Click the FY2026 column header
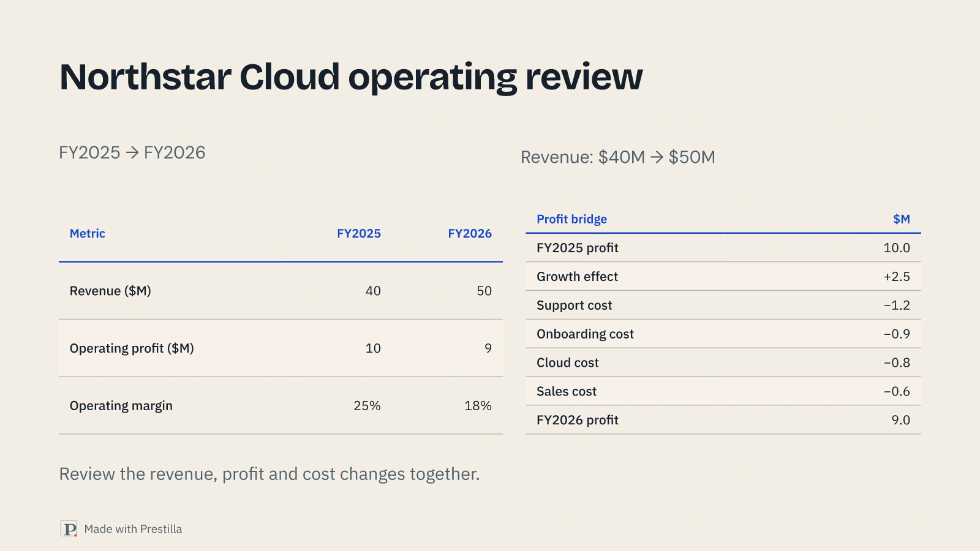Image resolution: width=980 pixels, height=551 pixels. [x=470, y=233]
